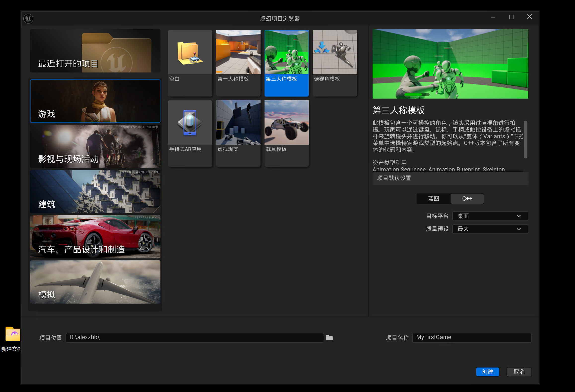575x392 pixels.
Task: Open the 目标平台 dropdown showing 桌面
Action: click(x=490, y=216)
